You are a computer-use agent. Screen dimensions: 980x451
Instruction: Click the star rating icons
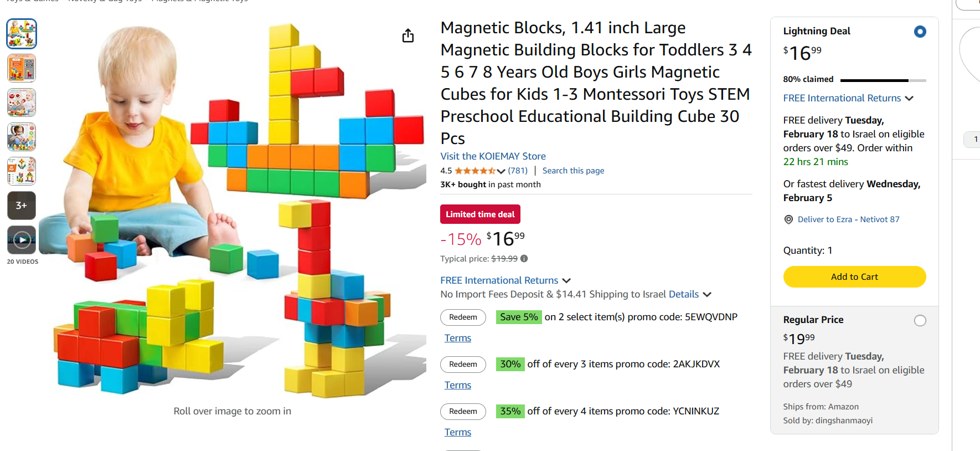point(474,171)
